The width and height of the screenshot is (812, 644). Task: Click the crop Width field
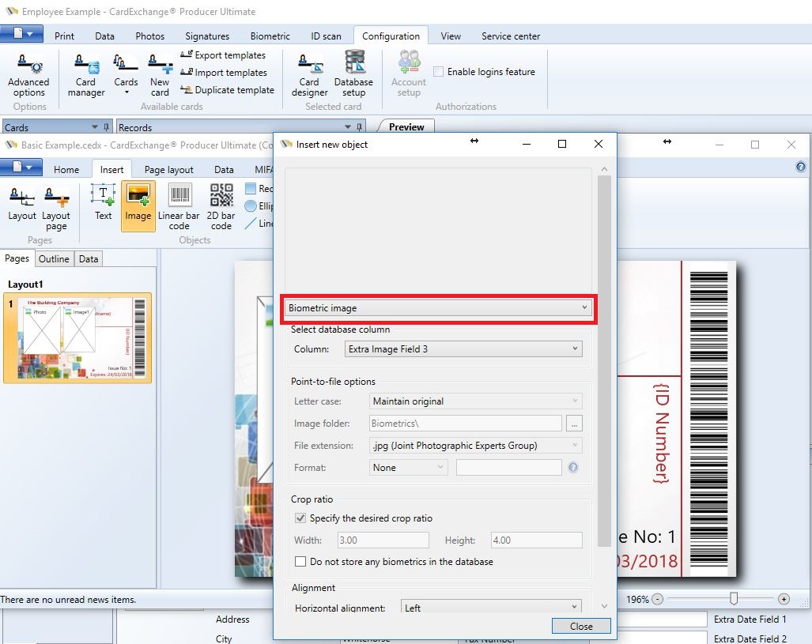click(x=383, y=540)
